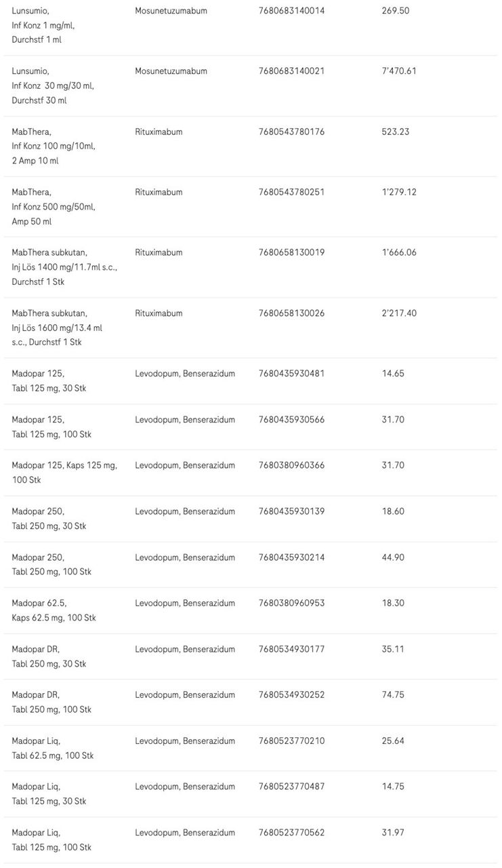
Task: Select the MabThera 100 mg/10ml product entry
Action: click(53, 146)
